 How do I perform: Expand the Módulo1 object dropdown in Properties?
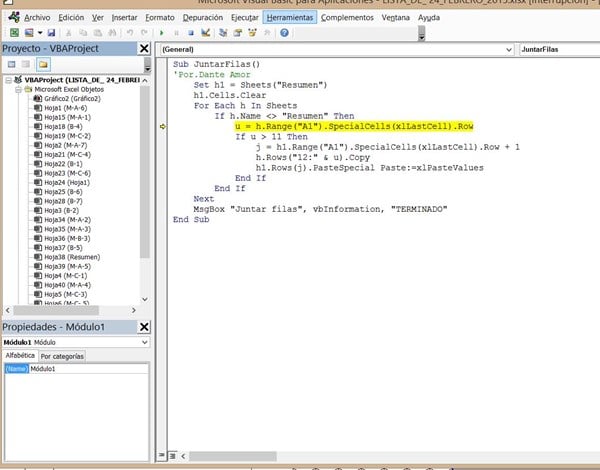click(143, 342)
